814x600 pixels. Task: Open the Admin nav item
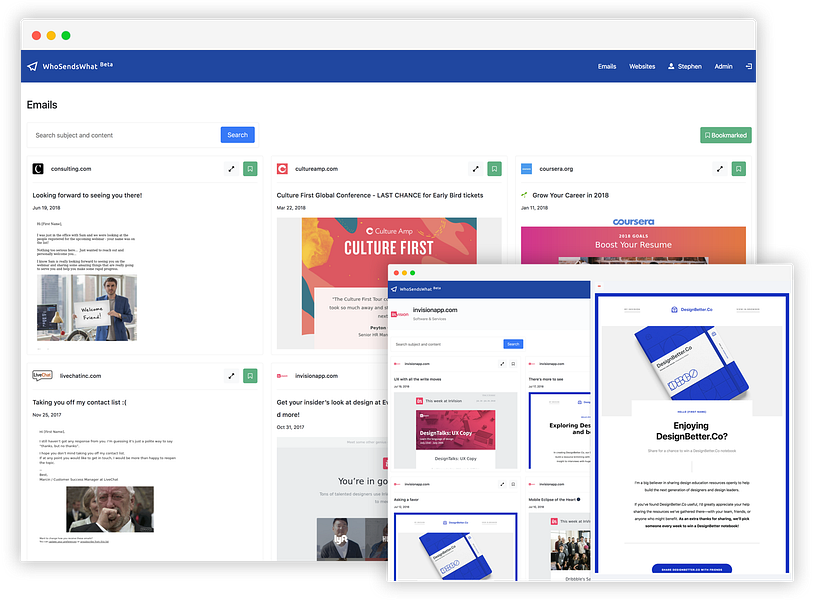(723, 66)
